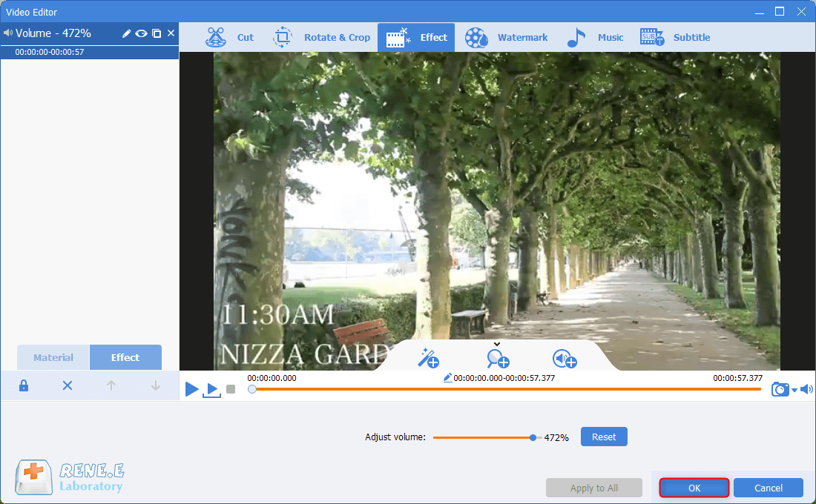Click the duplicate icon next to Volume
Viewport: 816px width, 504px height.
157,33
